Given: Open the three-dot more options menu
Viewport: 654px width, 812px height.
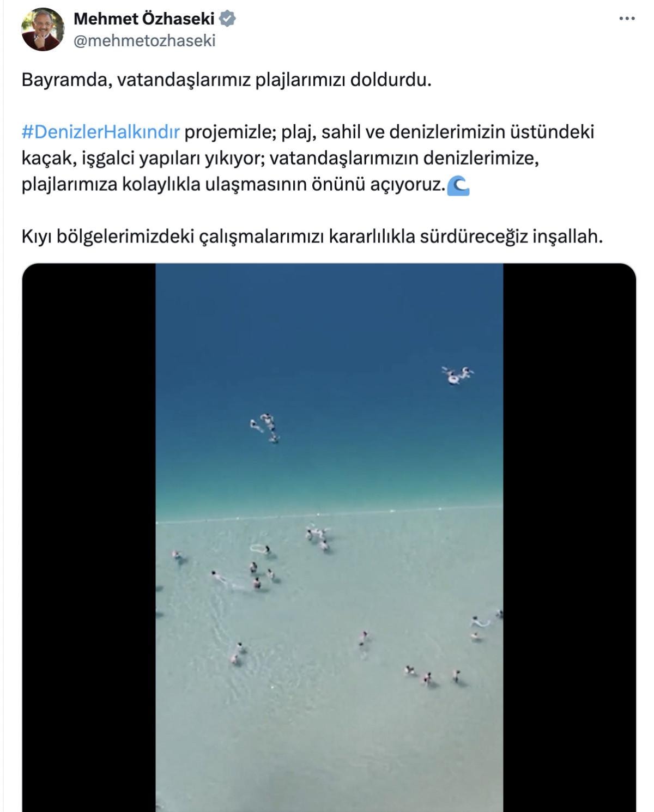Looking at the screenshot, I should (627, 19).
